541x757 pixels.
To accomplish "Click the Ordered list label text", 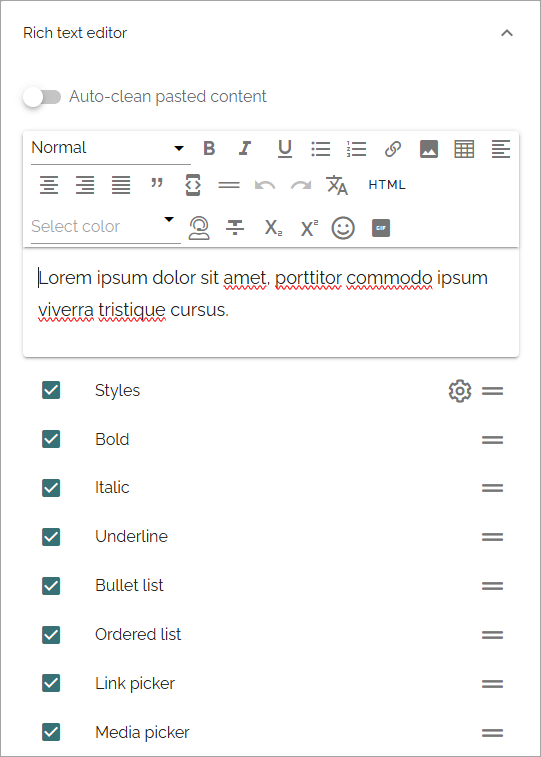I will (x=138, y=634).
